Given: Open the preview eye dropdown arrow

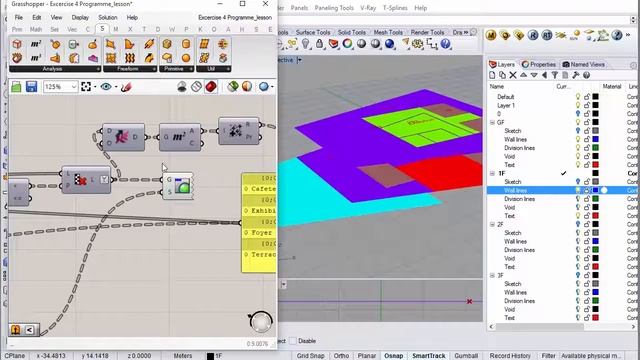Looking at the screenshot, I should point(116,87).
